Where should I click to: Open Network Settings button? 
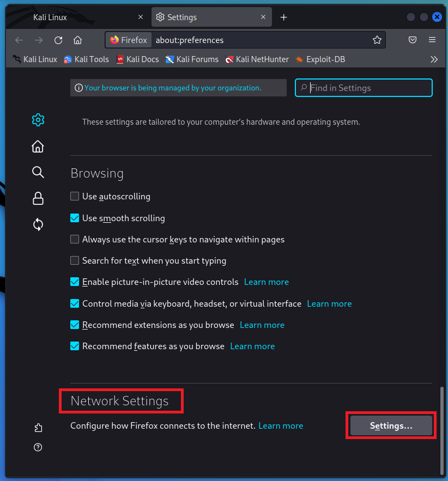(391, 425)
